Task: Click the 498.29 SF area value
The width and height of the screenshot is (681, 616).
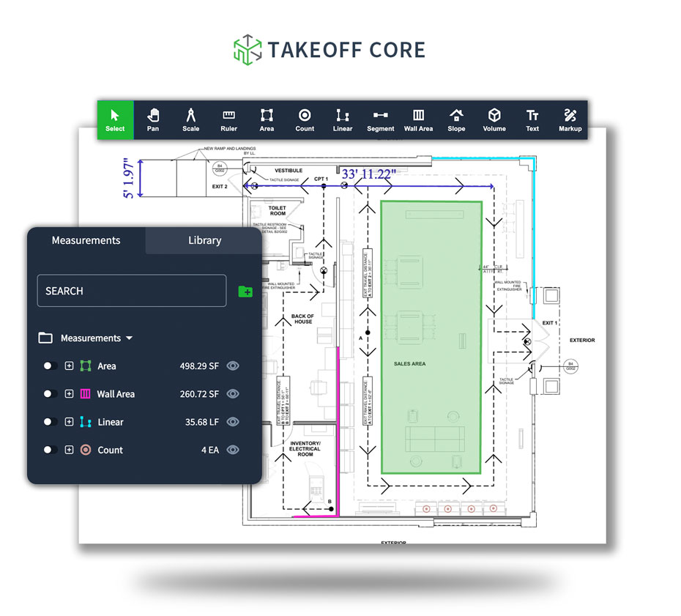Action: point(199,366)
